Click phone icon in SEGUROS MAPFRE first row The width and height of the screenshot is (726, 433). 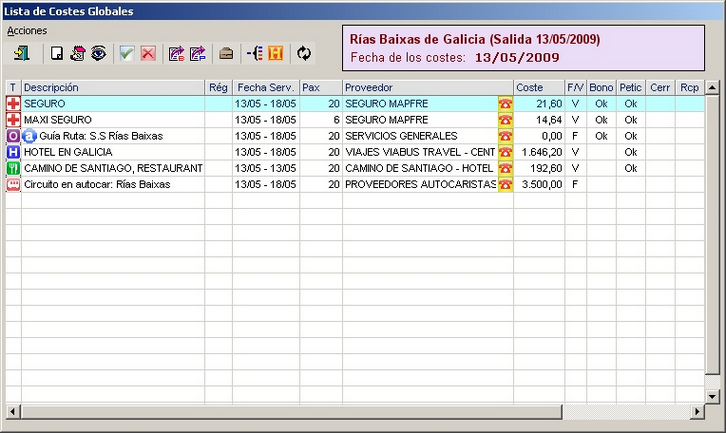[x=505, y=104]
